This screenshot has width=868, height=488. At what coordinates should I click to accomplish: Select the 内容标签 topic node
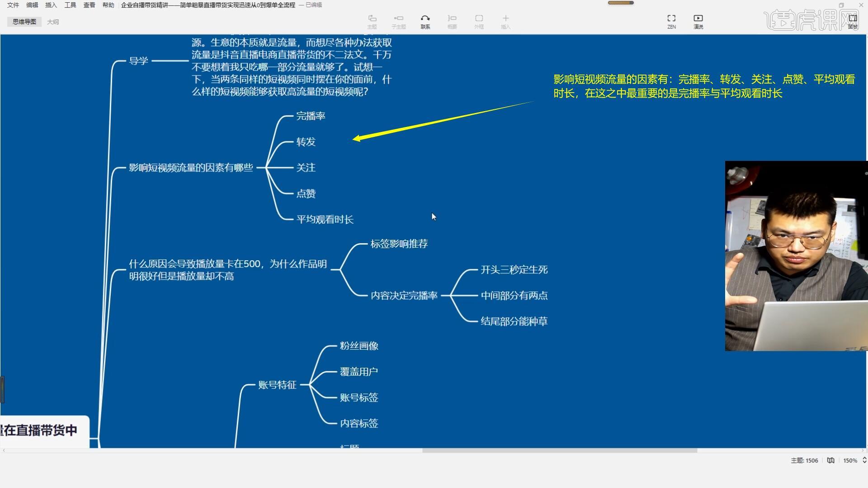pyautogui.click(x=359, y=423)
